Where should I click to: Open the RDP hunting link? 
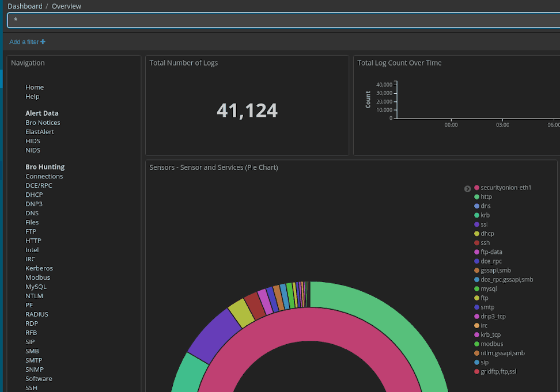(x=32, y=324)
